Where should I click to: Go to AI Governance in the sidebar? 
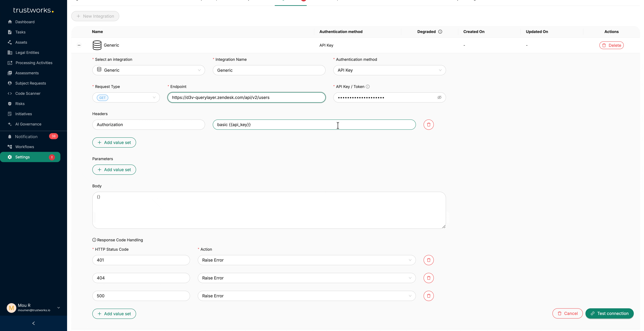[x=28, y=124]
